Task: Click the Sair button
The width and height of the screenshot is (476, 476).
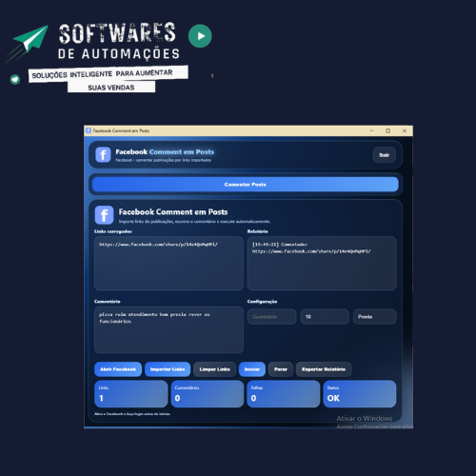Action: click(x=384, y=155)
